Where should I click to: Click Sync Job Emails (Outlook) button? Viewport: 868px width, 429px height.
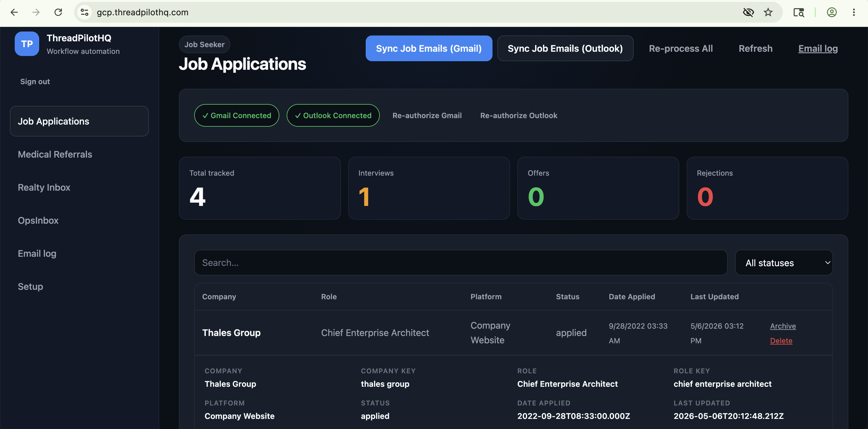(565, 48)
